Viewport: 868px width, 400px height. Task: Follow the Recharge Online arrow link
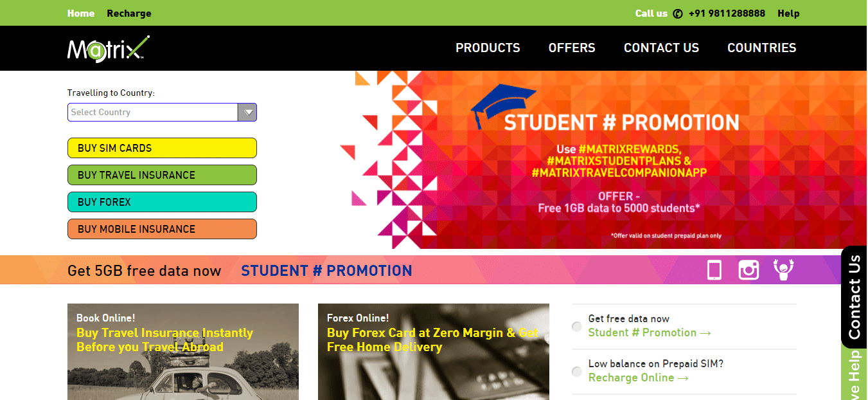[638, 377]
